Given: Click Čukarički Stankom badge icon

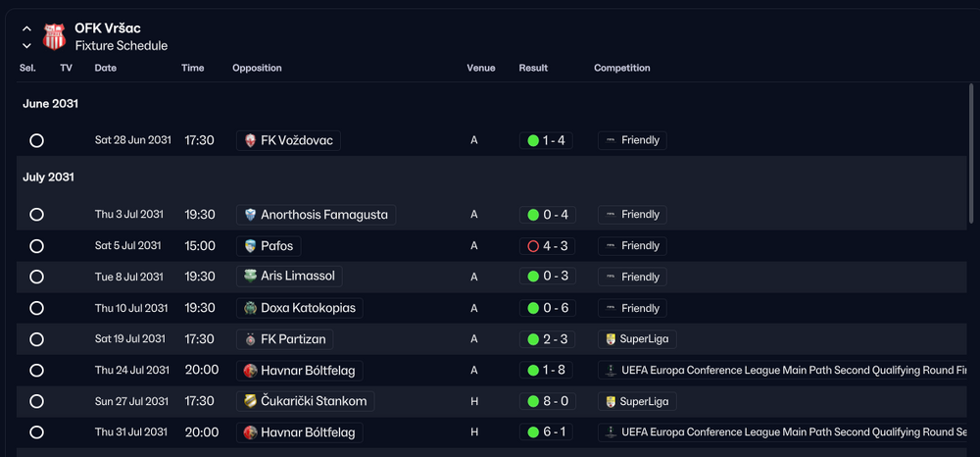Looking at the screenshot, I should pos(251,401).
